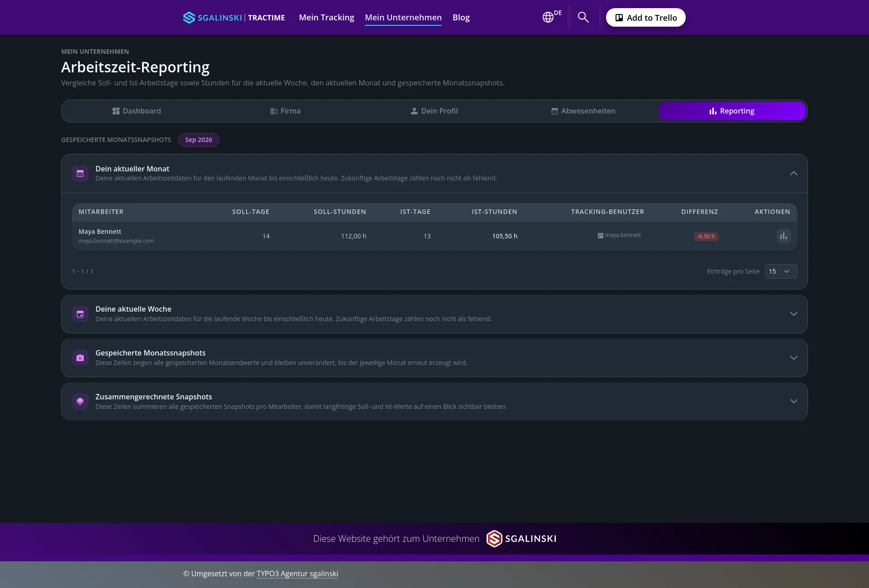The width and height of the screenshot is (869, 588).
Task: Switch to the Abwesenheiten tab
Action: coord(583,111)
